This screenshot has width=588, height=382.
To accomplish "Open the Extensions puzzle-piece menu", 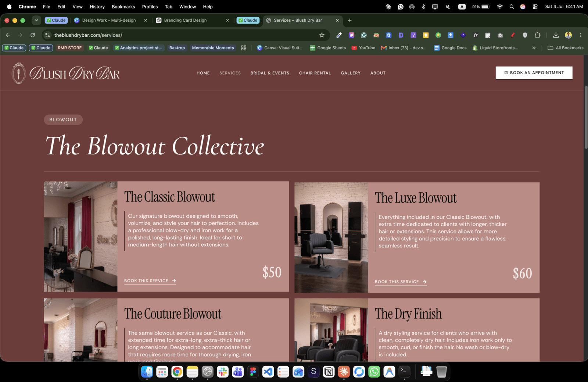I will [538, 35].
